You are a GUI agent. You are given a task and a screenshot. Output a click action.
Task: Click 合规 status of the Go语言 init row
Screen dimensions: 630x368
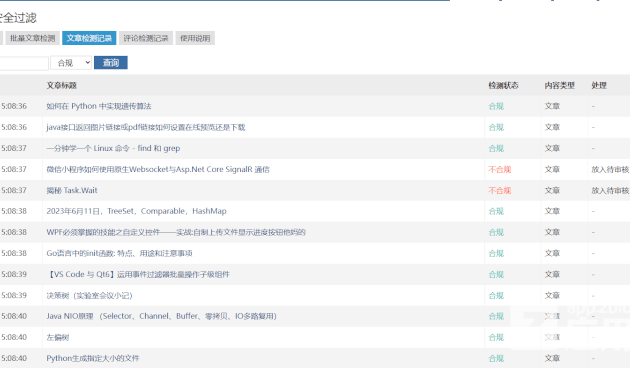496,254
